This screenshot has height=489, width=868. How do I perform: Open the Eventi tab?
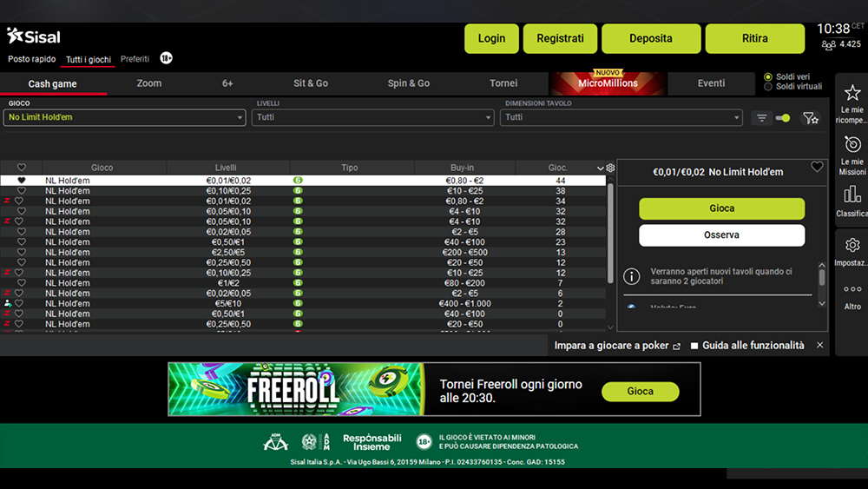tap(712, 83)
